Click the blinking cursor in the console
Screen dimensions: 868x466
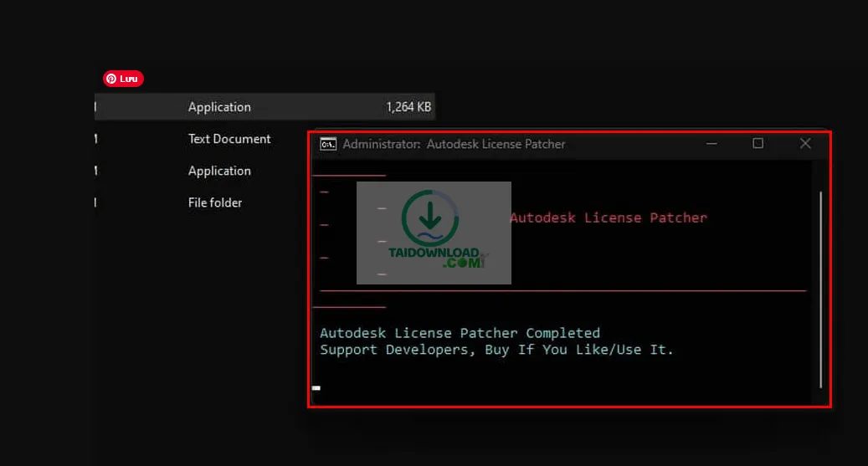coord(316,387)
